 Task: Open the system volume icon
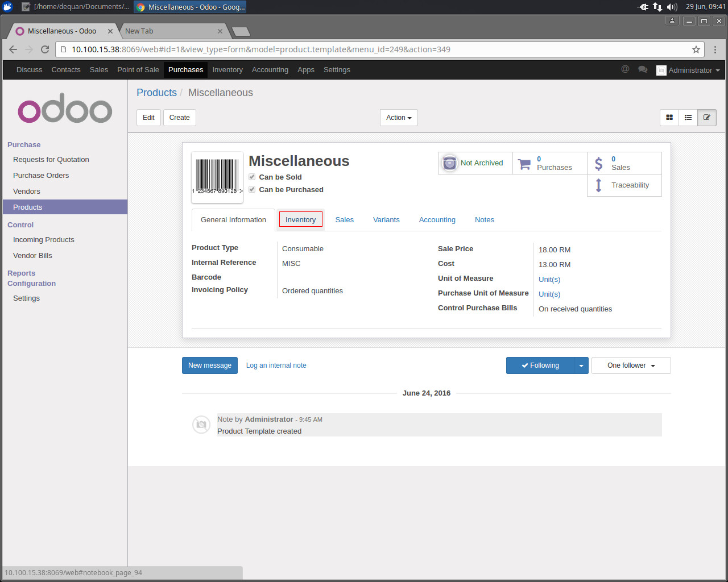point(672,7)
